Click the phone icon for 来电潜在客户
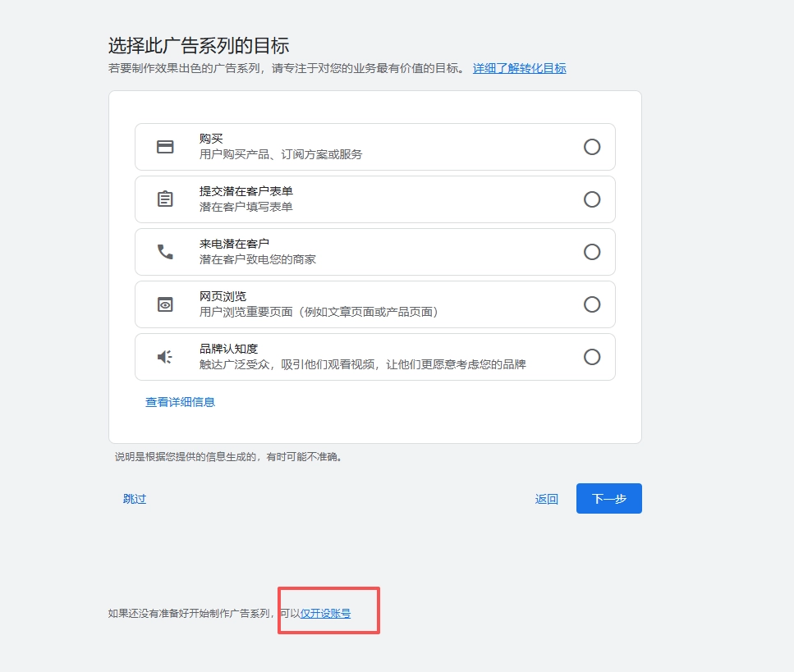The height and width of the screenshot is (672, 794). tap(165, 252)
